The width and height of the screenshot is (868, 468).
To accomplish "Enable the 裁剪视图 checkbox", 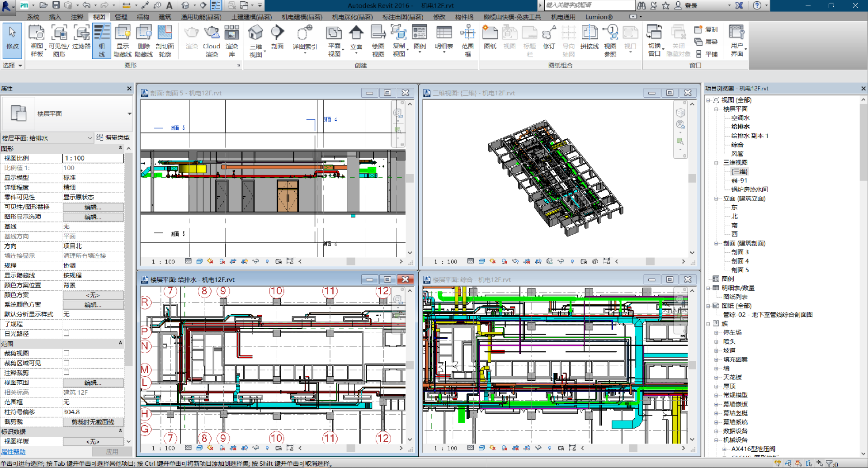I will coord(66,353).
